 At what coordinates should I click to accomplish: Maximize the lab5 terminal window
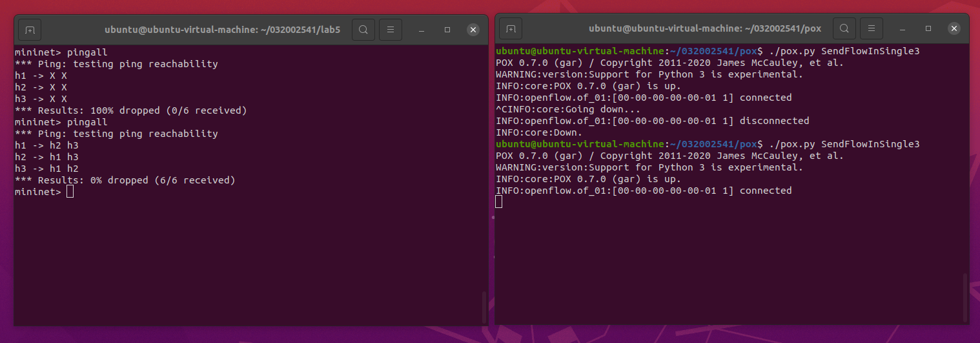click(x=447, y=30)
